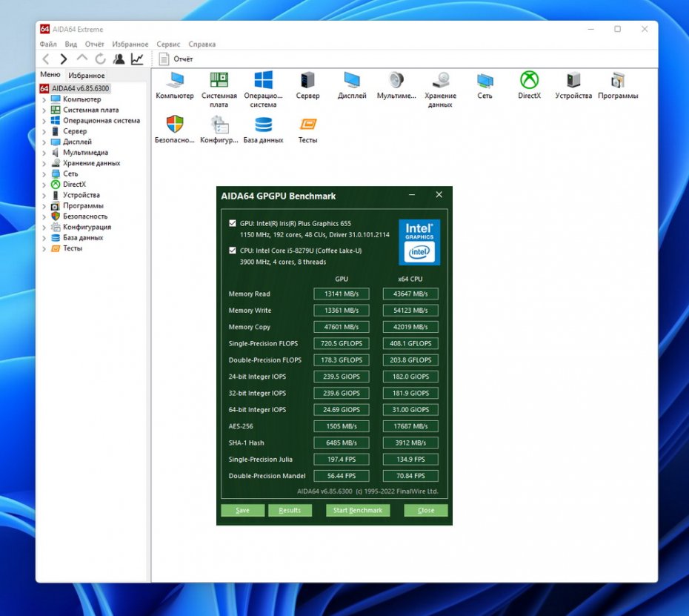The height and width of the screenshot is (616, 689).
Task: Click the toolbar report graph icon
Action: (137, 59)
